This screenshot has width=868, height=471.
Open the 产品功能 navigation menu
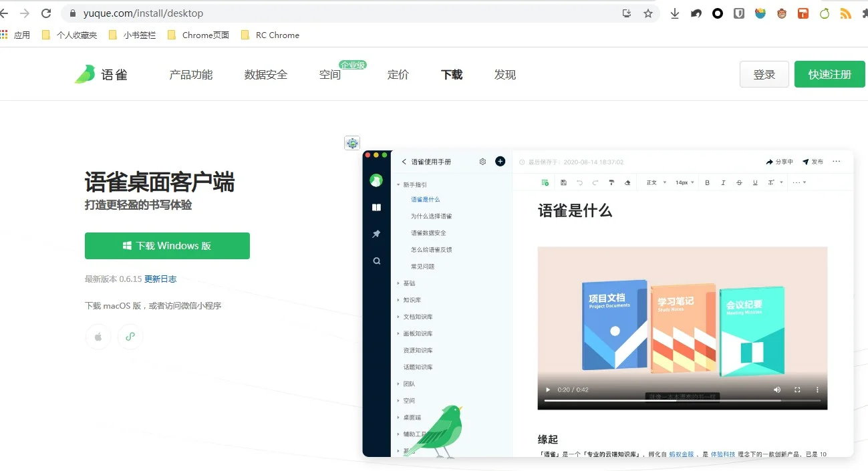pos(191,75)
